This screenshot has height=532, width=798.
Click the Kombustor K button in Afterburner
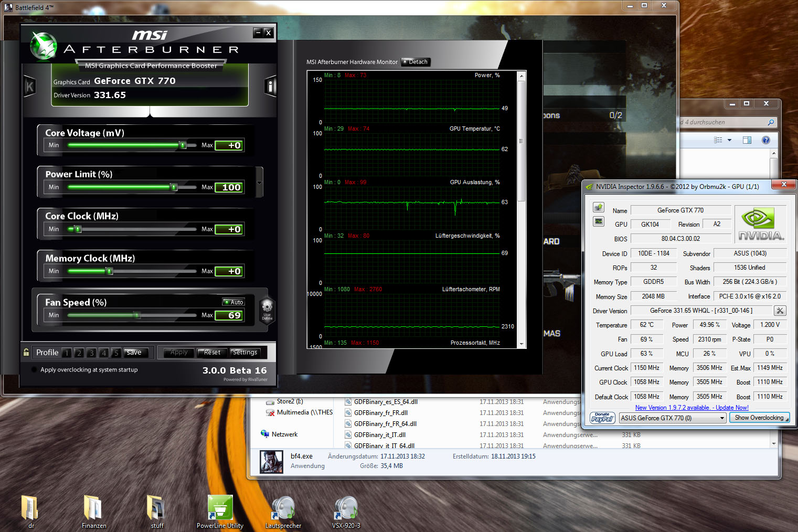point(30,86)
